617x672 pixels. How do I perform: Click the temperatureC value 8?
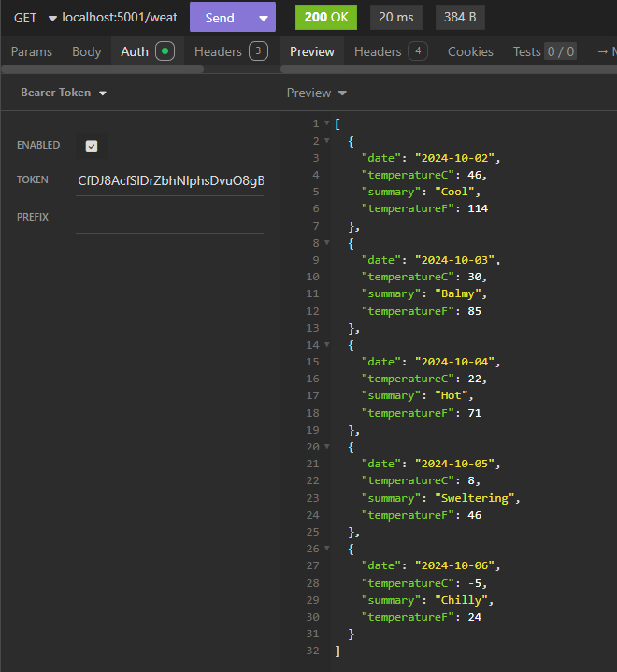point(471,480)
